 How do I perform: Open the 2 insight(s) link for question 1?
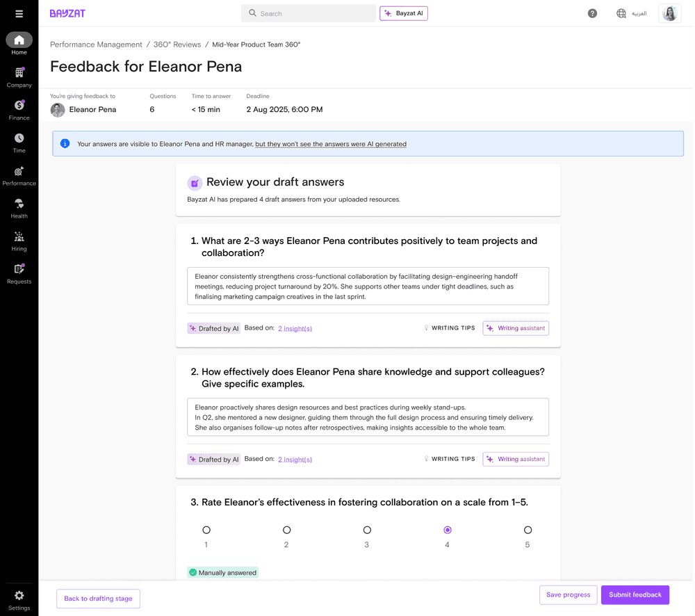click(295, 327)
